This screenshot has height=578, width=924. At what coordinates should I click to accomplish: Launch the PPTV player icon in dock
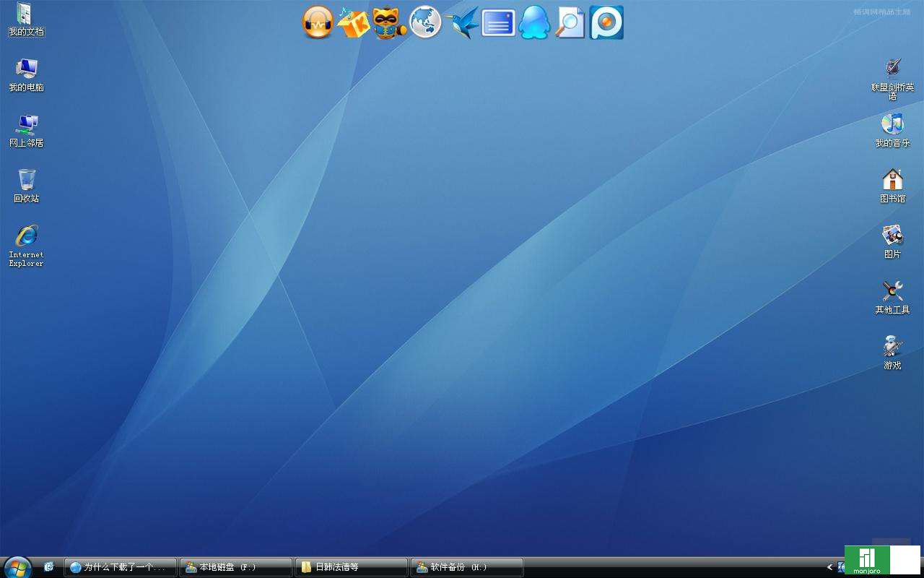606,22
